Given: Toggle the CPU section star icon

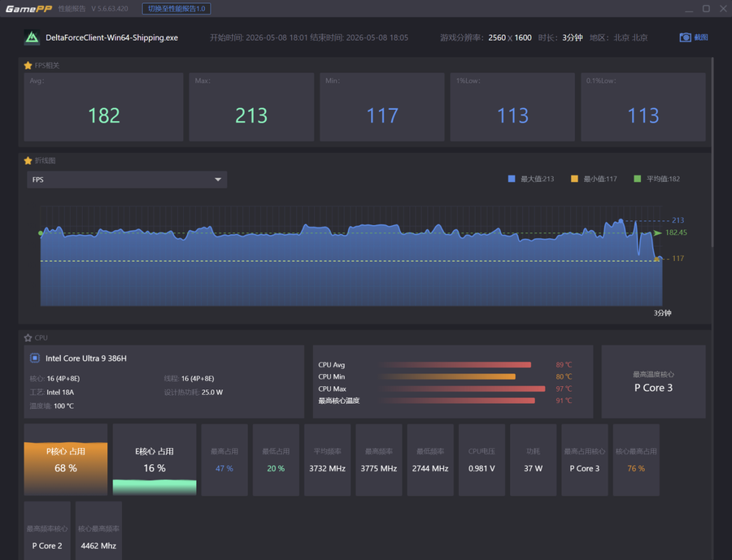Looking at the screenshot, I should [x=28, y=337].
